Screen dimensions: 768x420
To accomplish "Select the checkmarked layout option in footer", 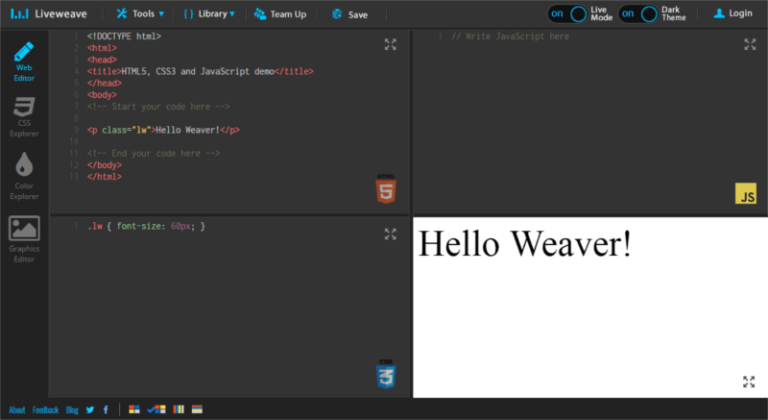I will pos(156,409).
